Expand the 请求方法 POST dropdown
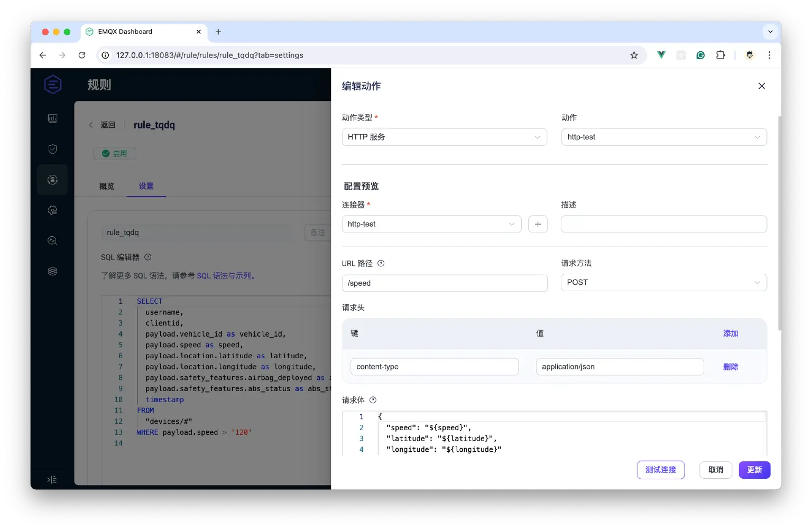 click(x=663, y=282)
